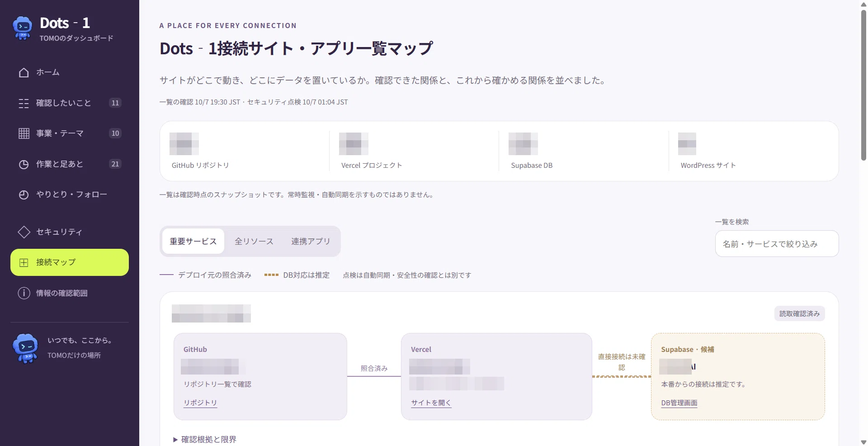Click the 確認したいこと list icon

(x=24, y=103)
